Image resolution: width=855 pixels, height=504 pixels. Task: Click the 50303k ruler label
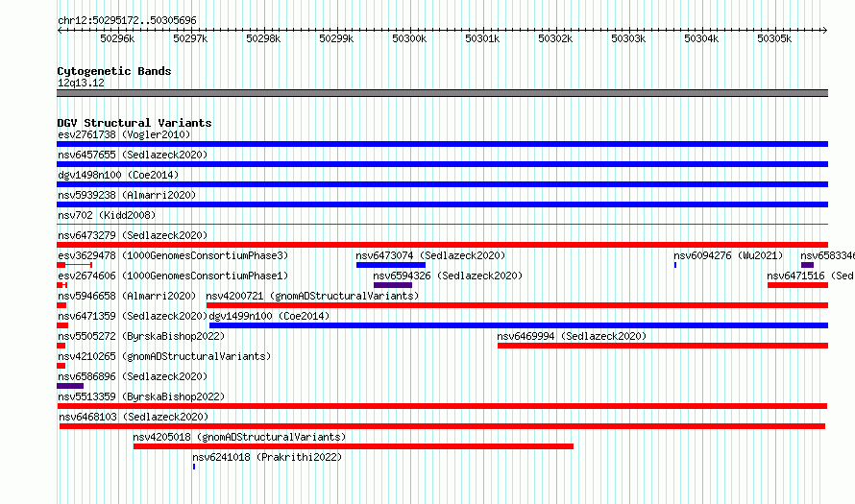pos(628,38)
